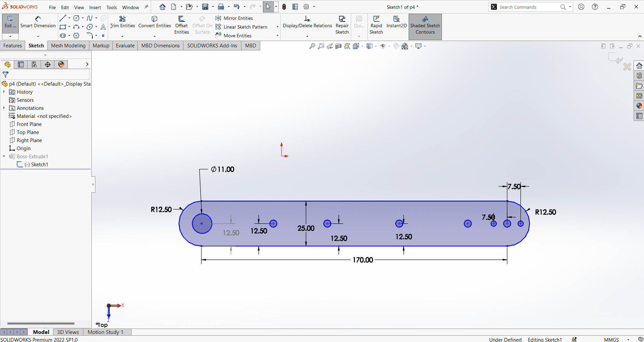
Task: Open the Tools menu
Action: point(111,7)
